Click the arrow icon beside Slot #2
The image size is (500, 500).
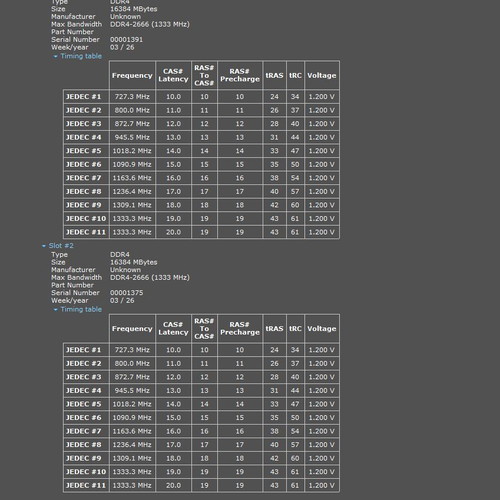pyautogui.click(x=44, y=246)
